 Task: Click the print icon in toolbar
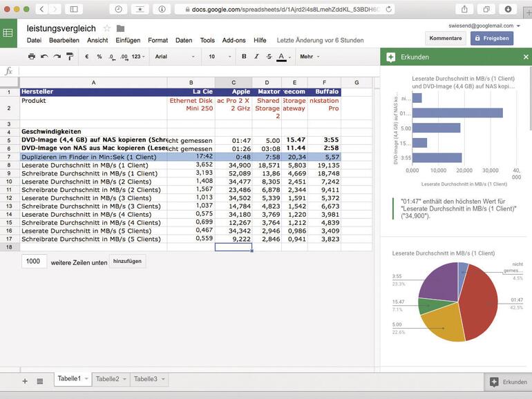[x=32, y=57]
